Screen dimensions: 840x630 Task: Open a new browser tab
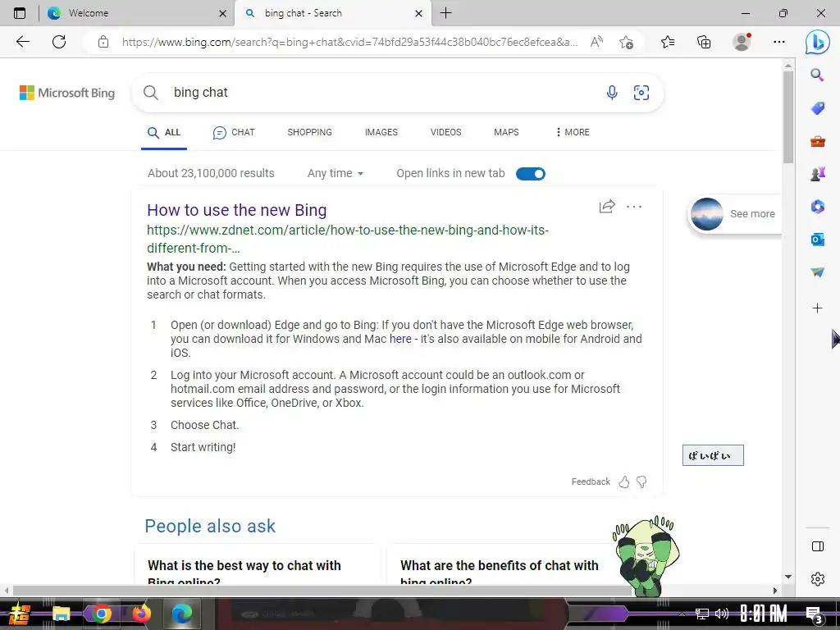pyautogui.click(x=445, y=13)
